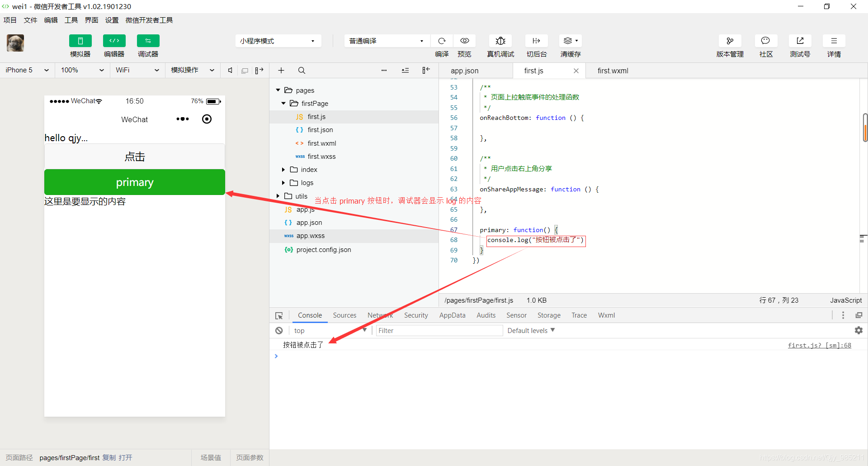Viewport: 868px width, 466px height.
Task: Select element inspector icon in devtools
Action: (279, 316)
